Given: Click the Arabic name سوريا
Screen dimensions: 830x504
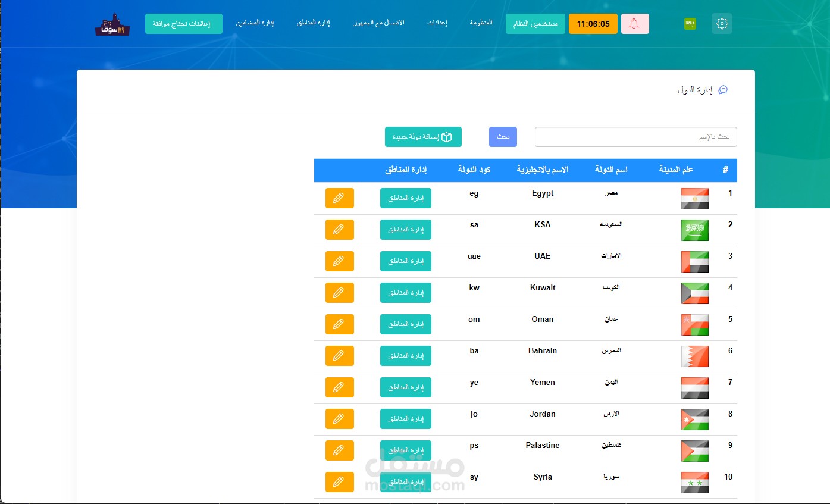Looking at the screenshot, I should tap(611, 477).
